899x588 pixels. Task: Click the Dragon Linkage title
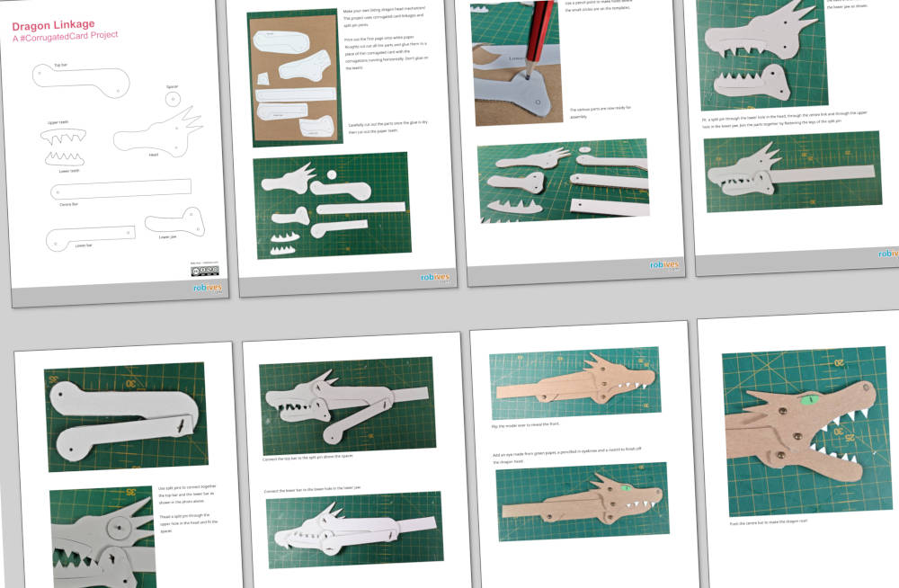click(53, 26)
